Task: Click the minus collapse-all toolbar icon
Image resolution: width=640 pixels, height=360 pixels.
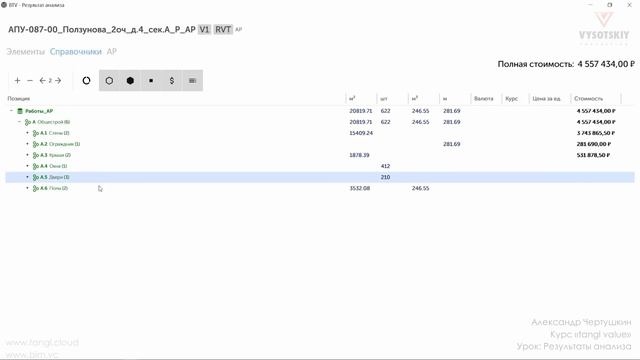Action: pos(30,81)
